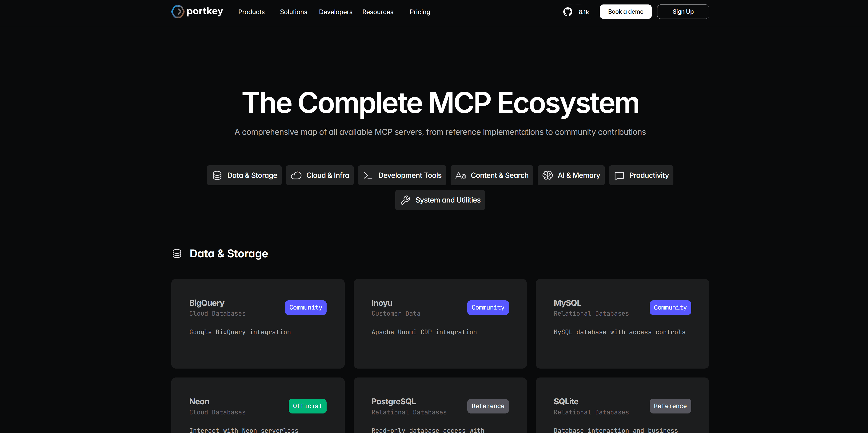Click the 'Google BigQuery integration' description
Viewport: 868px width, 433px height.
(240, 332)
